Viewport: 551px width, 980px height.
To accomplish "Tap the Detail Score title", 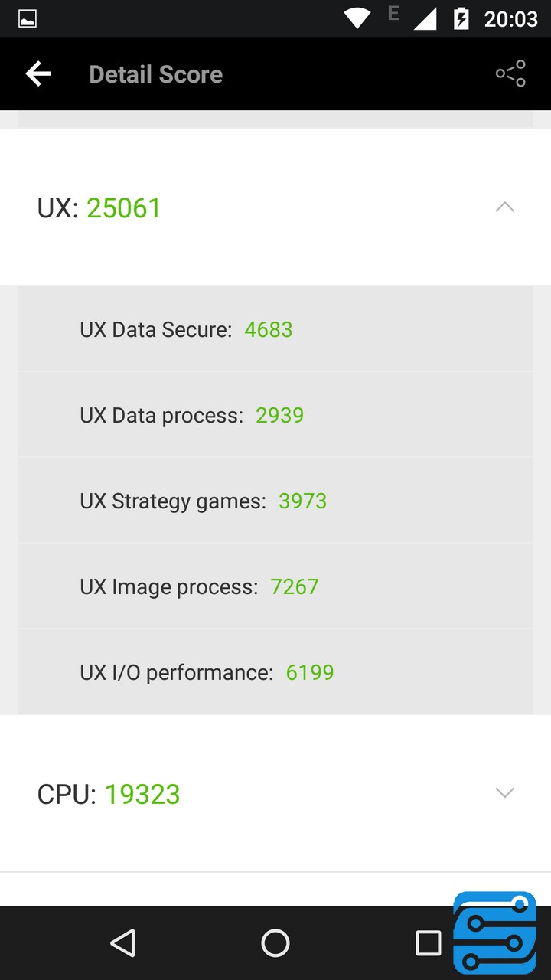I will pyautogui.click(x=156, y=74).
